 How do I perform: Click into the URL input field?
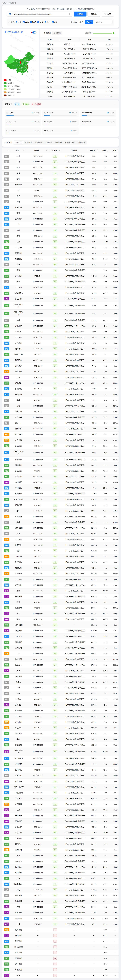tap(38, 14)
